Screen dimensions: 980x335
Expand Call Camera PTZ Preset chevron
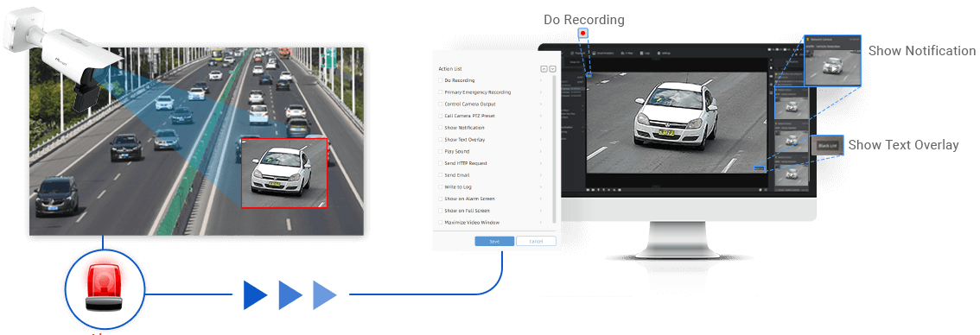541,117
